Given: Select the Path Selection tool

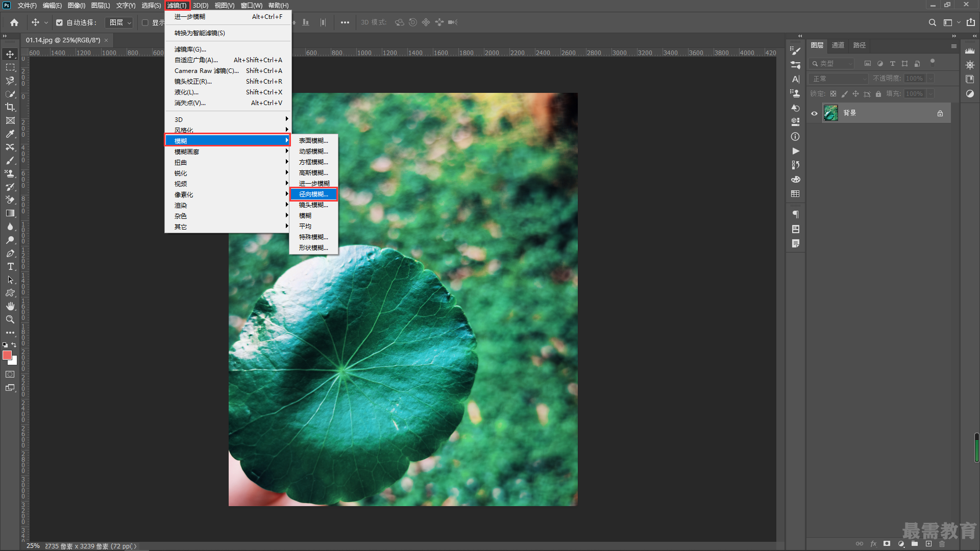Looking at the screenshot, I should 10,280.
